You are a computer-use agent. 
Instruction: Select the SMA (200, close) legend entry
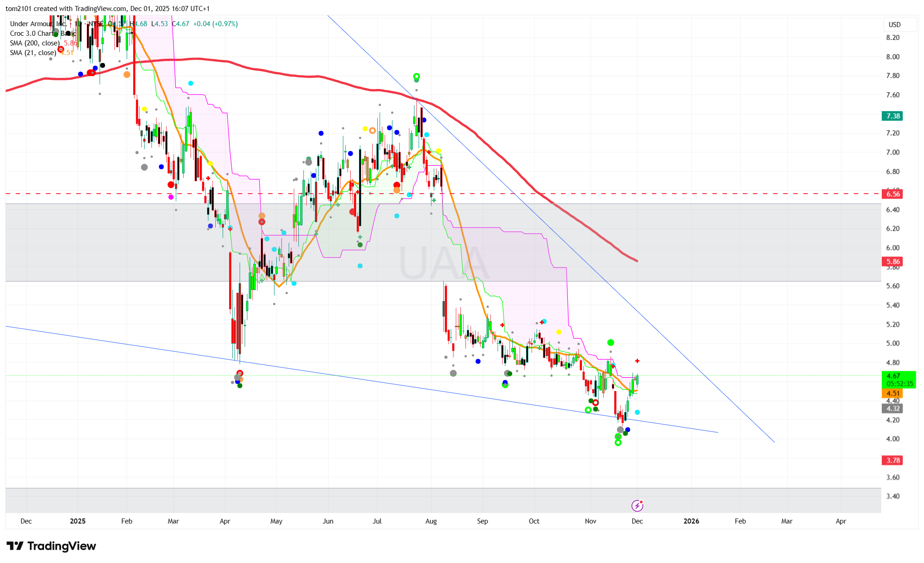point(35,43)
